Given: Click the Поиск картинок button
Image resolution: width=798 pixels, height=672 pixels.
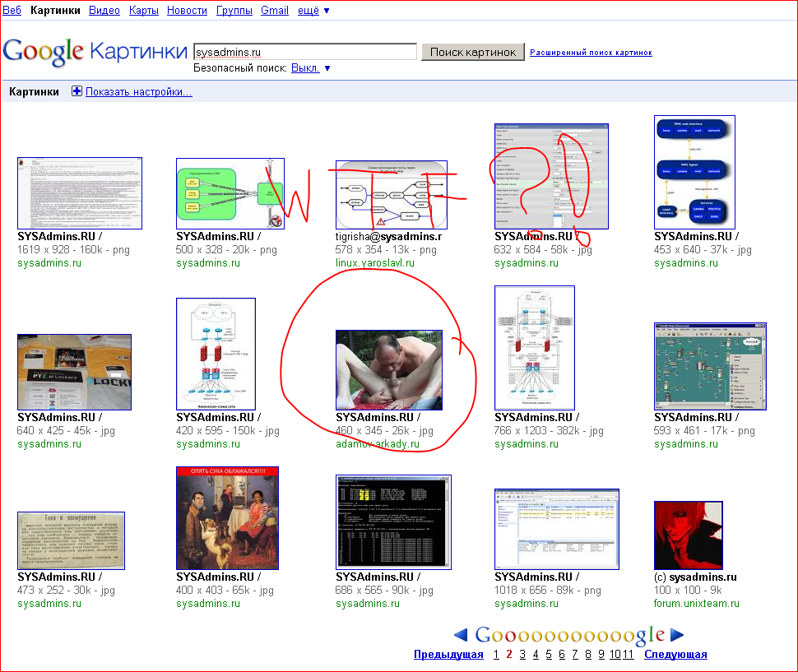Looking at the screenshot, I should click(473, 52).
